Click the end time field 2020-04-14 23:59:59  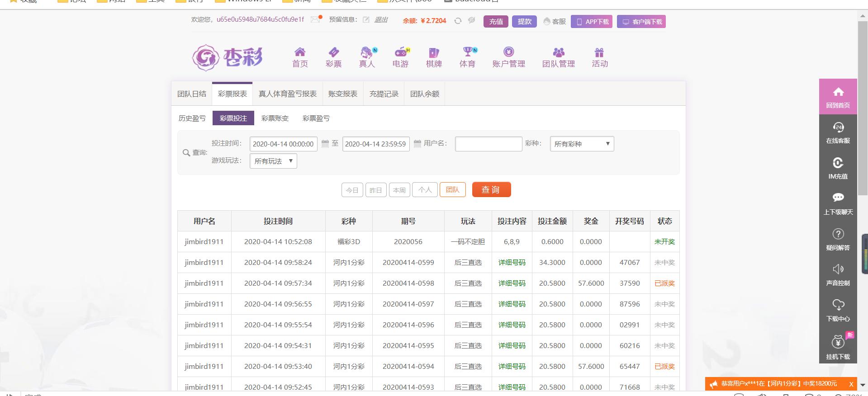coord(376,144)
